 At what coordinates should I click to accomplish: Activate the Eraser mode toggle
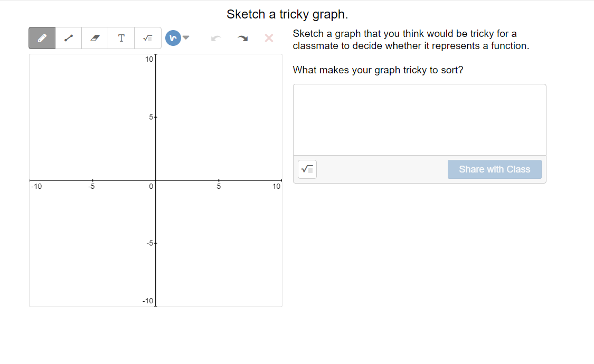[x=95, y=37]
